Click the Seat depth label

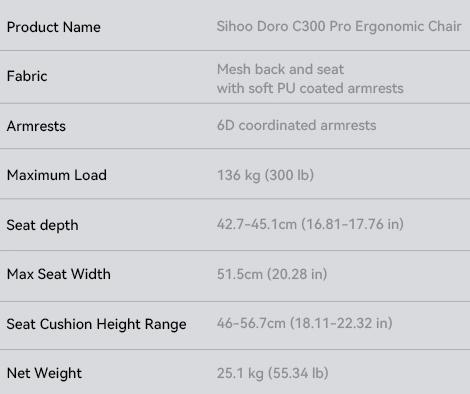43,225
